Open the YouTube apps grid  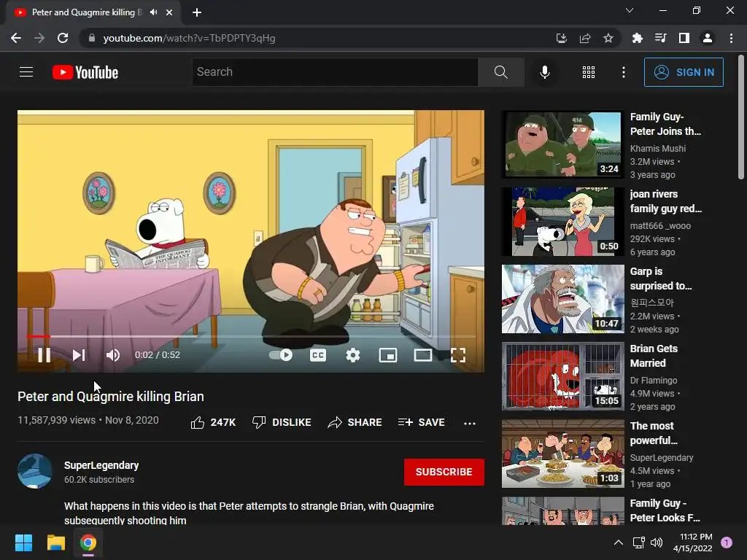(x=589, y=72)
